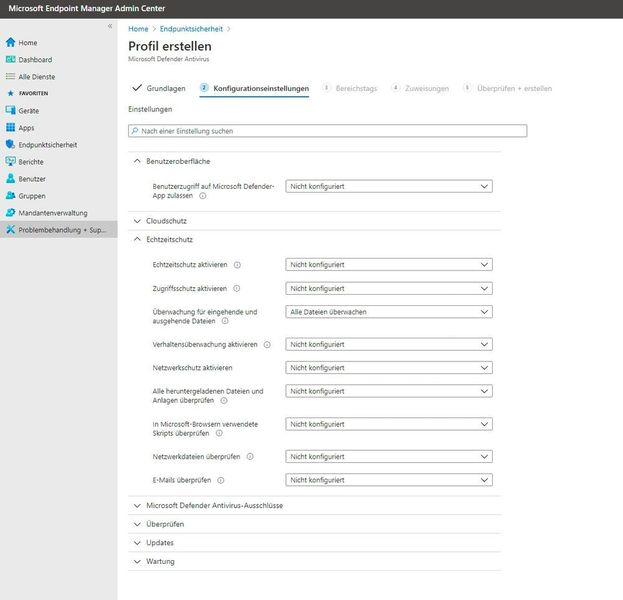Show info for Verhaltensüberwachung aktivieren
The image size is (623, 600).
267,345
